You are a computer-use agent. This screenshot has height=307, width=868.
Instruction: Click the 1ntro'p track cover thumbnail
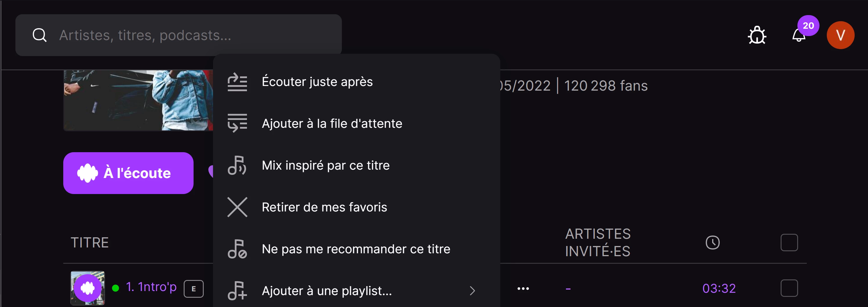point(88,288)
